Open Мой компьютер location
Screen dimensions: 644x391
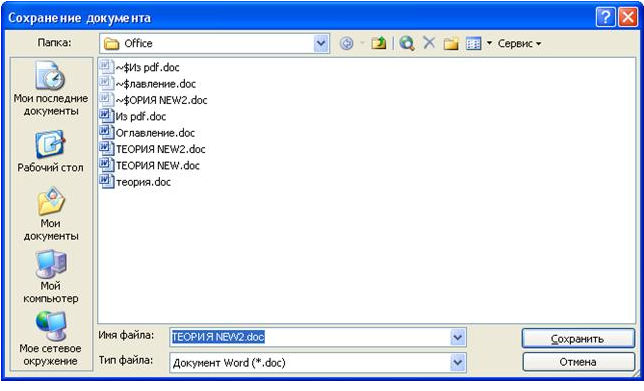[51, 277]
